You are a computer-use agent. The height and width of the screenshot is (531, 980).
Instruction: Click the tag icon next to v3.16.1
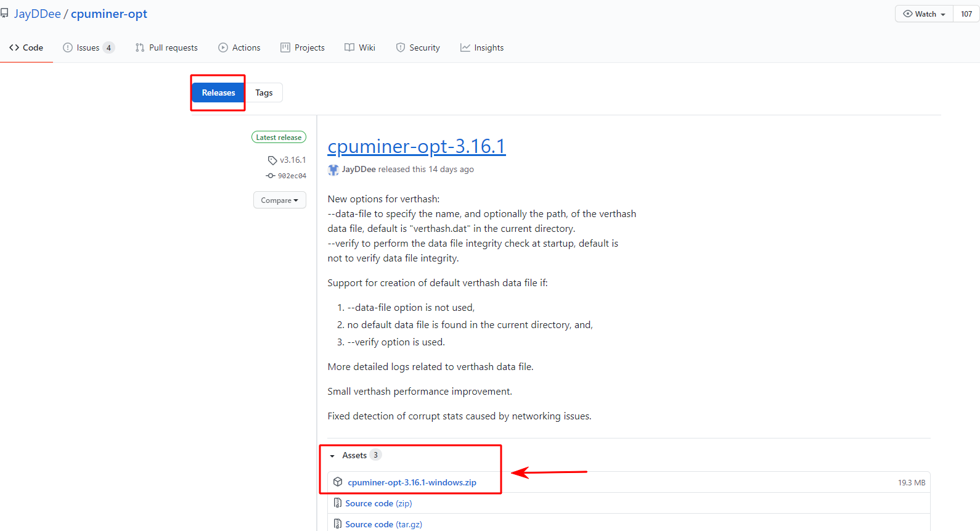point(272,160)
